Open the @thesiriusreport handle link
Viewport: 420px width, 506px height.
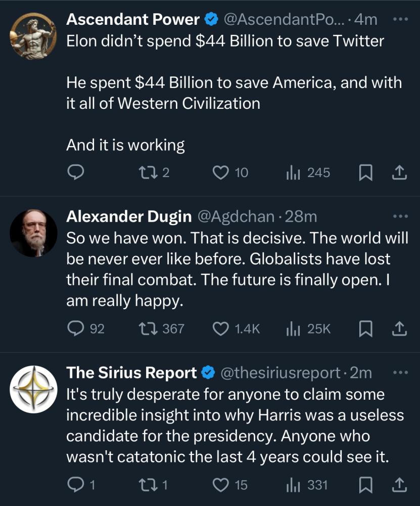pyautogui.click(x=281, y=373)
